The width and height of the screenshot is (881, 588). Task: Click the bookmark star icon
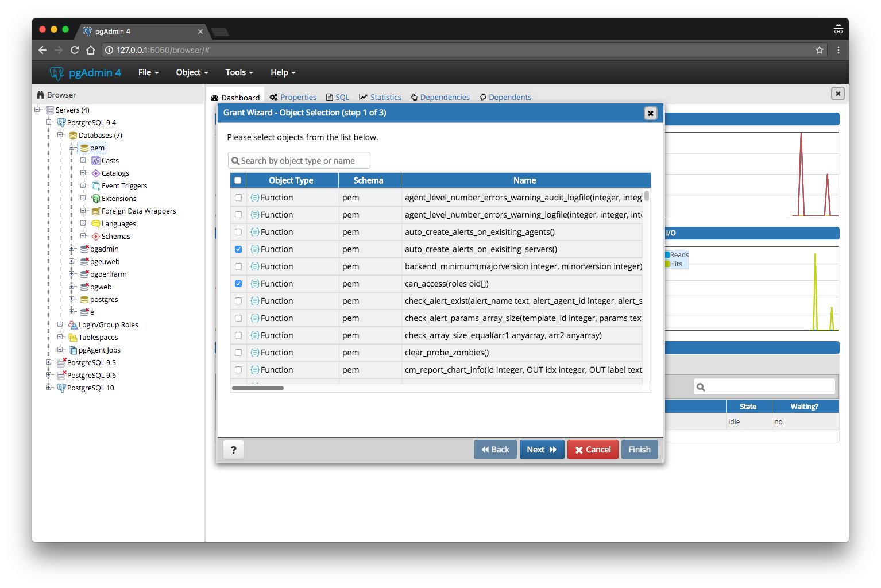(x=820, y=50)
